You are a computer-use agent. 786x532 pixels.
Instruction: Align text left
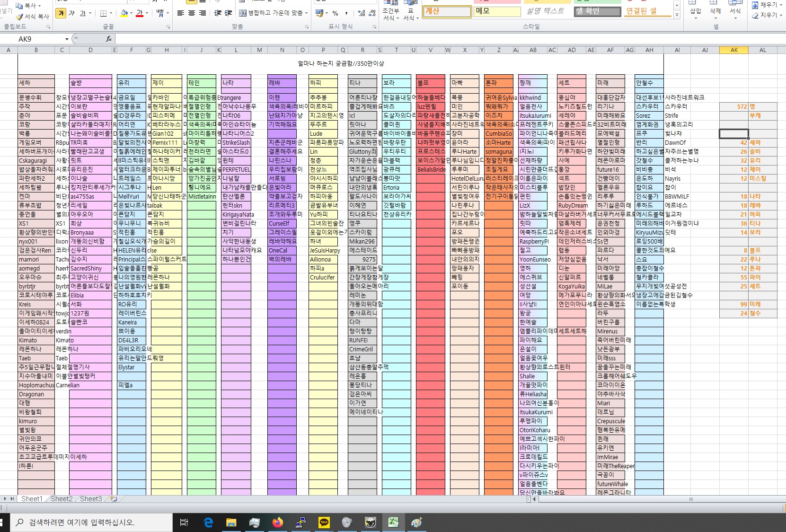tap(180, 13)
